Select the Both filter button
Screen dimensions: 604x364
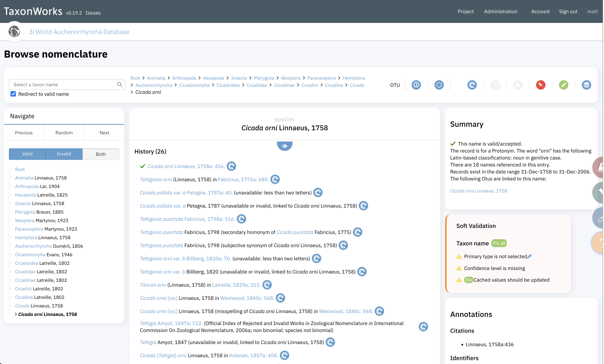[x=101, y=154]
